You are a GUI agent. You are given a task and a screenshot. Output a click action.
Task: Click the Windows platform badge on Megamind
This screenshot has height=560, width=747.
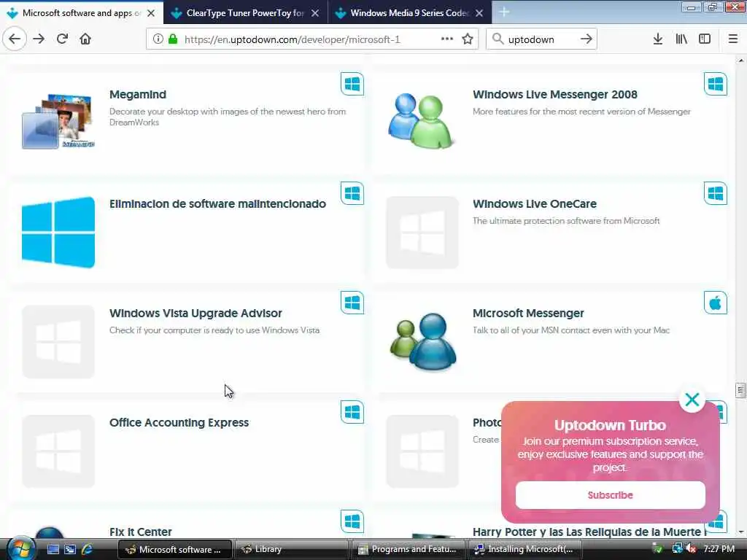(x=352, y=85)
